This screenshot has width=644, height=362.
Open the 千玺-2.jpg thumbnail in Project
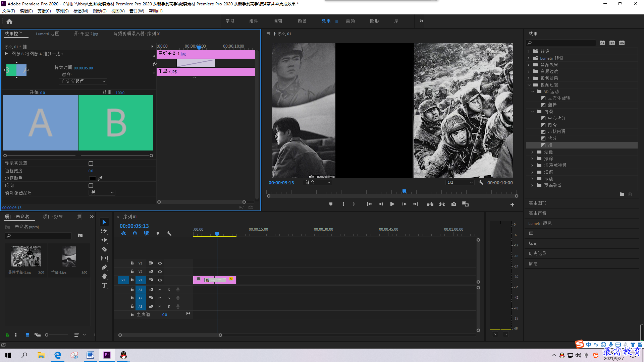coord(69,257)
